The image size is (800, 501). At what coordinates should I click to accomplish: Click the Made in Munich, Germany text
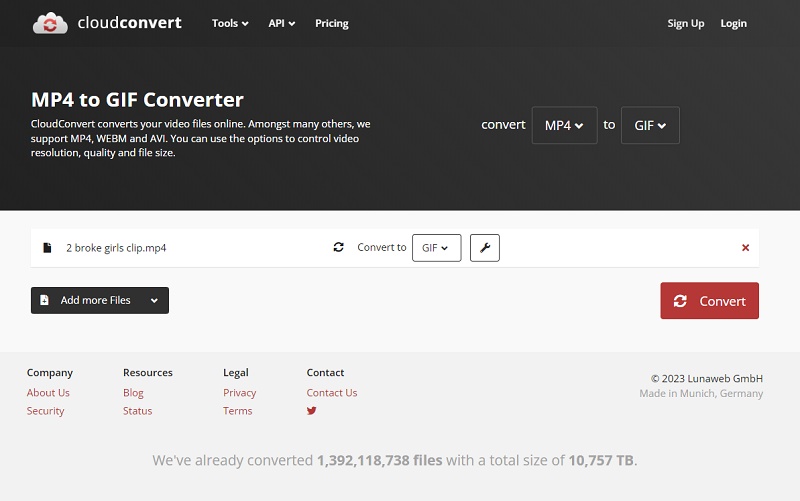click(x=701, y=393)
